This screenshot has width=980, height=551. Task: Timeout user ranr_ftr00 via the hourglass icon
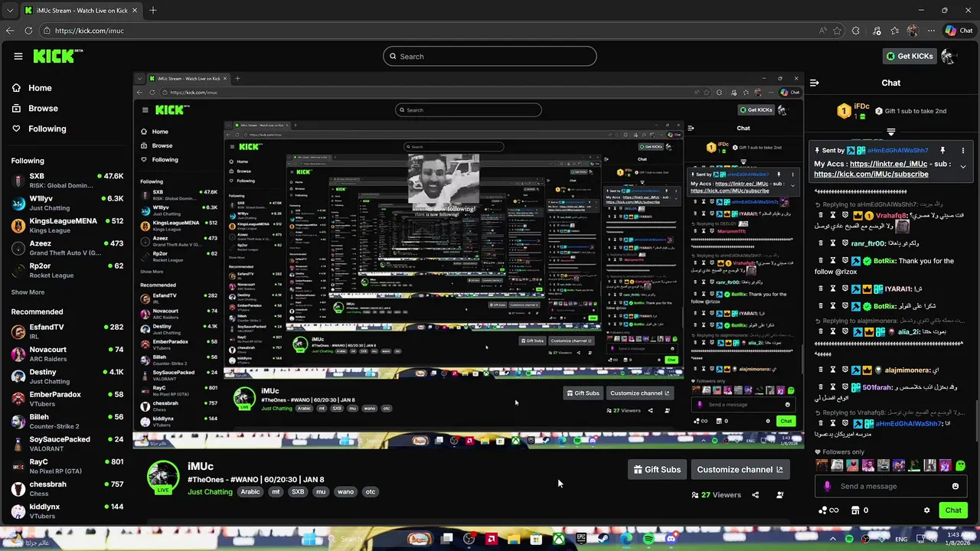833,243
